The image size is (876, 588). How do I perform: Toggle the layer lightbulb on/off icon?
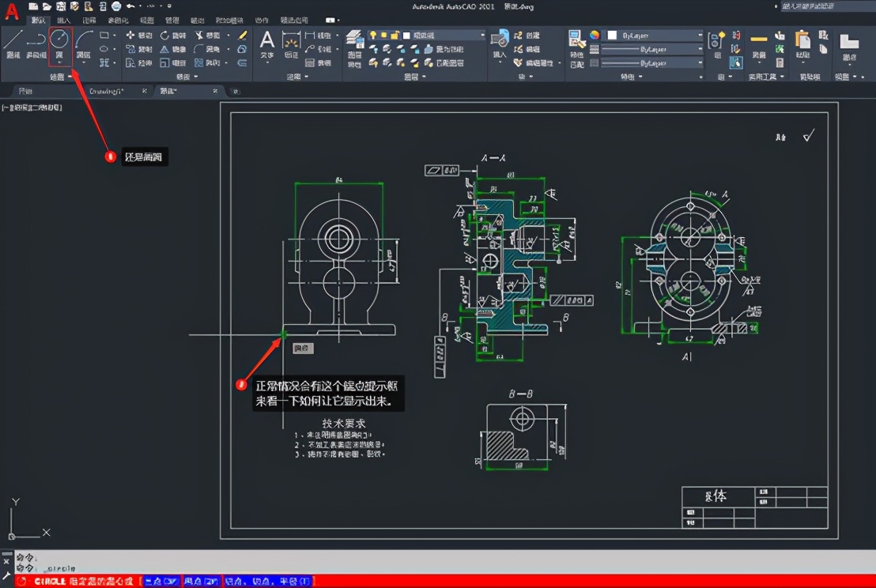(373, 36)
